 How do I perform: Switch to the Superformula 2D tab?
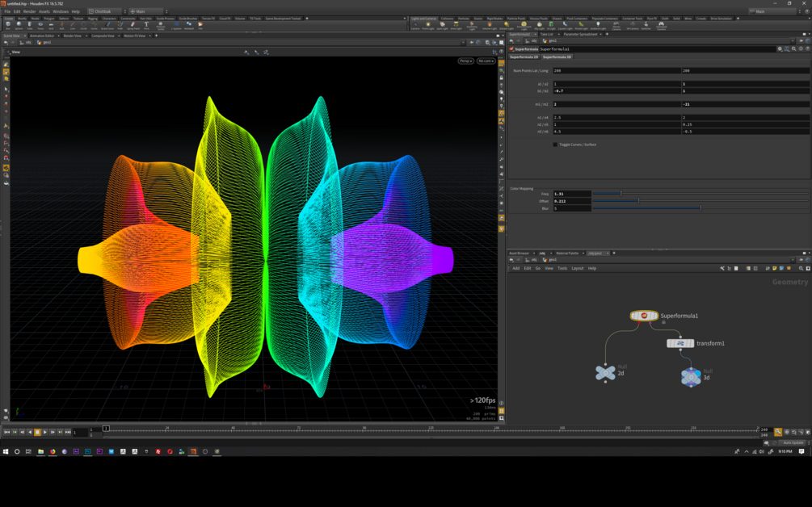click(x=524, y=57)
